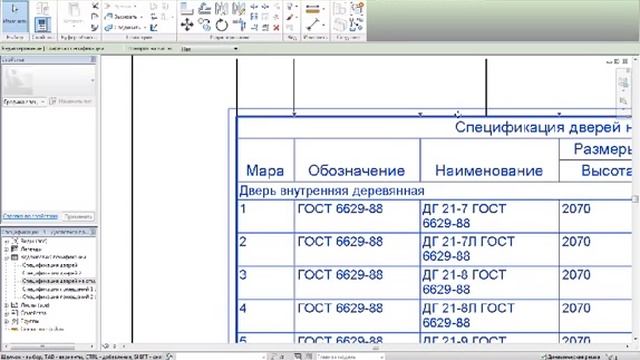The width and height of the screenshot is (640, 360).
Task: Select the Modify arrow tool
Action: (x=15, y=16)
